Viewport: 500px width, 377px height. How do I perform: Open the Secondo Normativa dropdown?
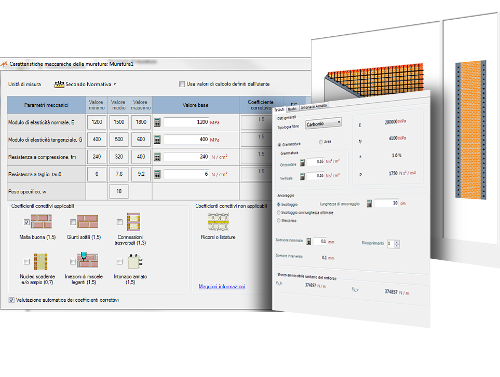(85, 84)
